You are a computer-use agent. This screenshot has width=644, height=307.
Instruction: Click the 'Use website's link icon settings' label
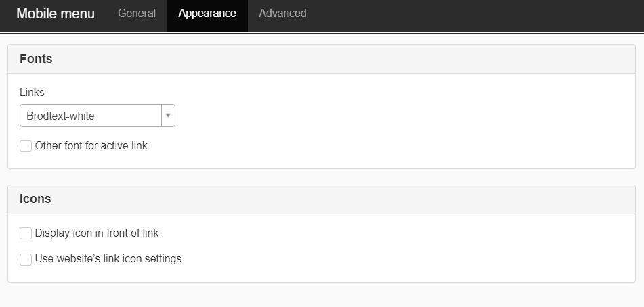pyautogui.click(x=108, y=259)
